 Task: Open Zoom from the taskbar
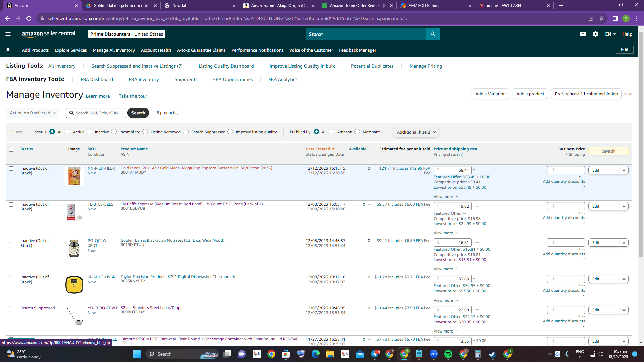[434, 354]
